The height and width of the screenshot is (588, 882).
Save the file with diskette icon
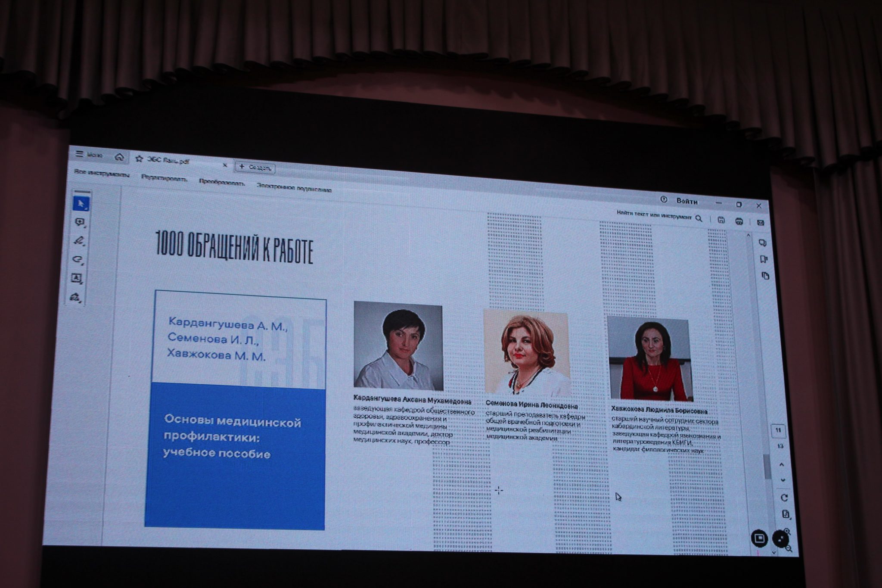click(721, 220)
